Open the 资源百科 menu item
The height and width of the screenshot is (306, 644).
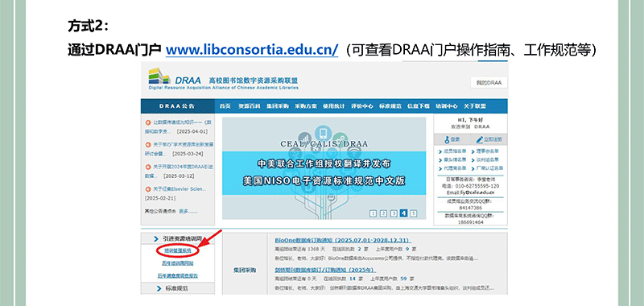(x=250, y=106)
